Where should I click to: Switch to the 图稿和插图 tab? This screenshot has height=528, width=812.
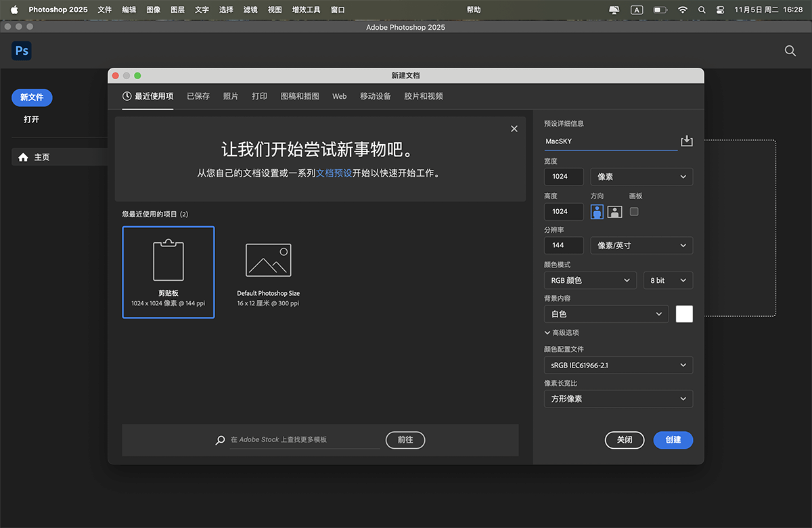pos(300,96)
